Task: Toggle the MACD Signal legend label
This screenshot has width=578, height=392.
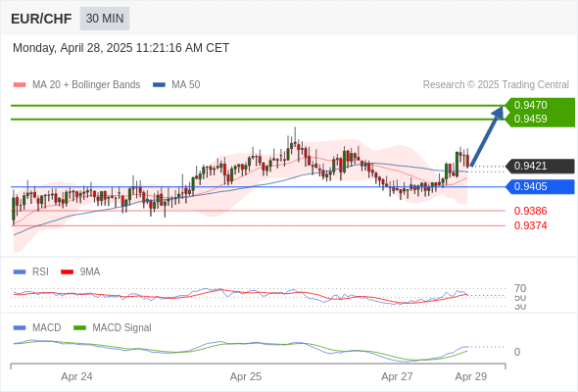Action: coord(121,328)
